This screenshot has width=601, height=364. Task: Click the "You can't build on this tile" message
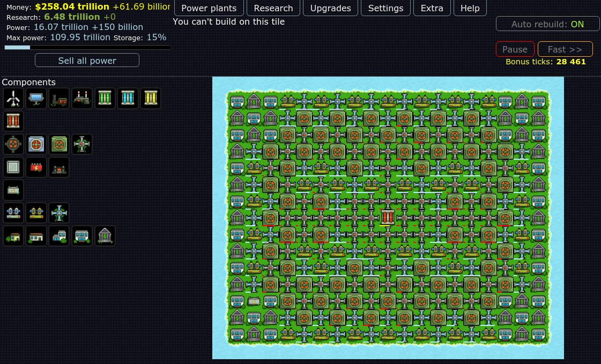229,22
